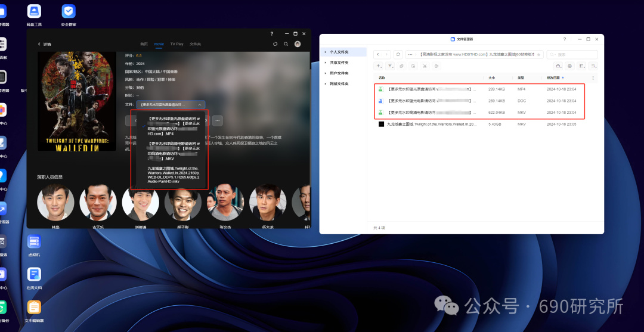Click cast member 伍允龙's portrait

click(x=268, y=203)
